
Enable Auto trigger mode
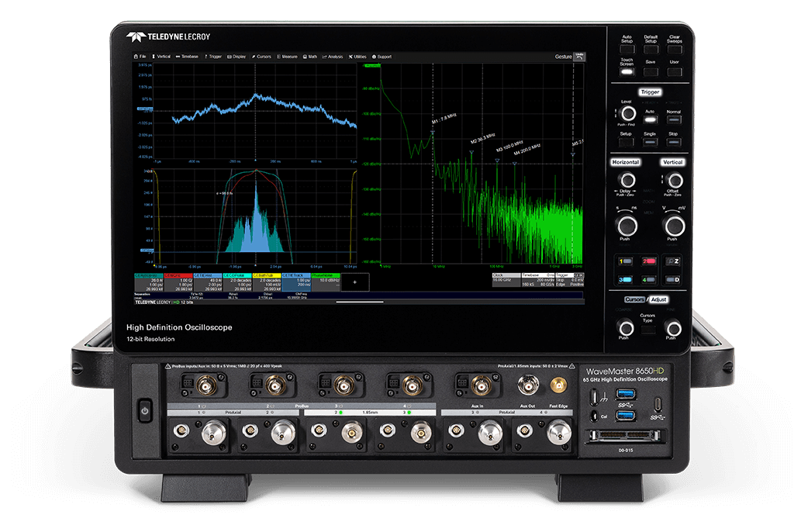point(650,119)
